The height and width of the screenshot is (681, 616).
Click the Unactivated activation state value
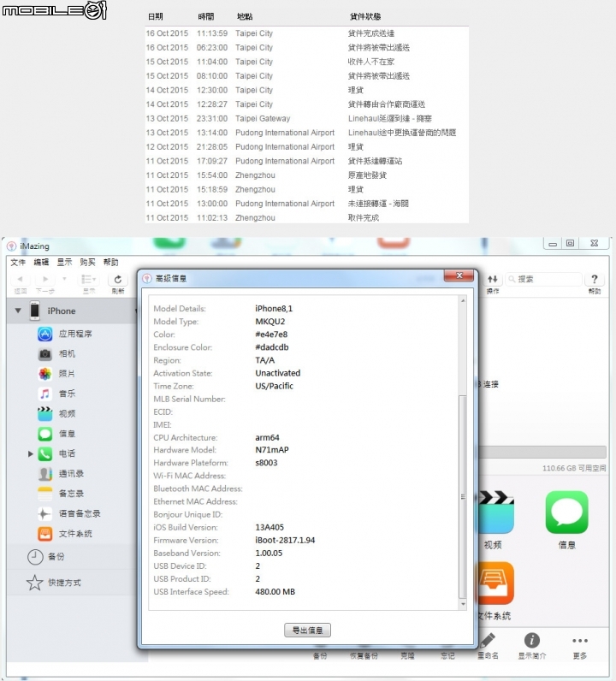(x=277, y=373)
